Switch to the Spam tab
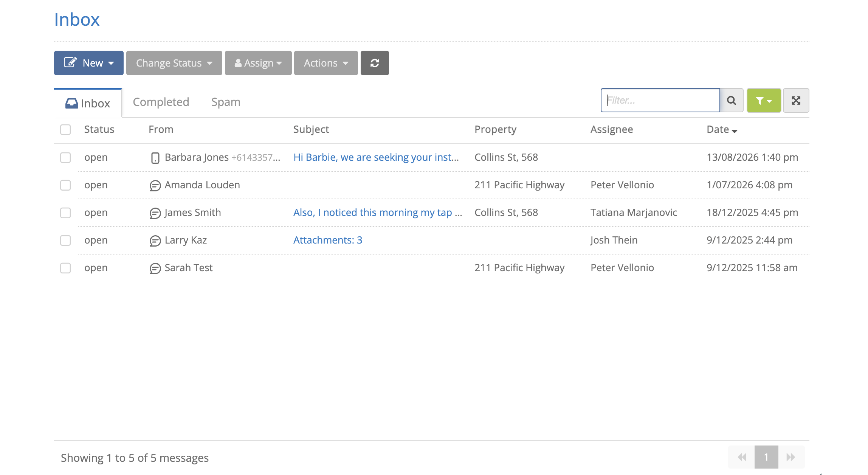868x475 pixels. (x=226, y=102)
